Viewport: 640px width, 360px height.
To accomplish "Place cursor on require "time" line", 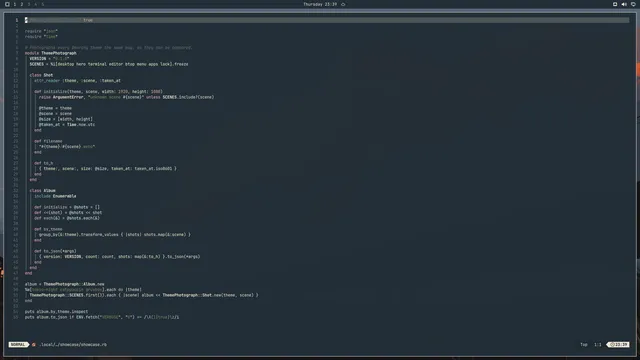I will tap(41, 36).
